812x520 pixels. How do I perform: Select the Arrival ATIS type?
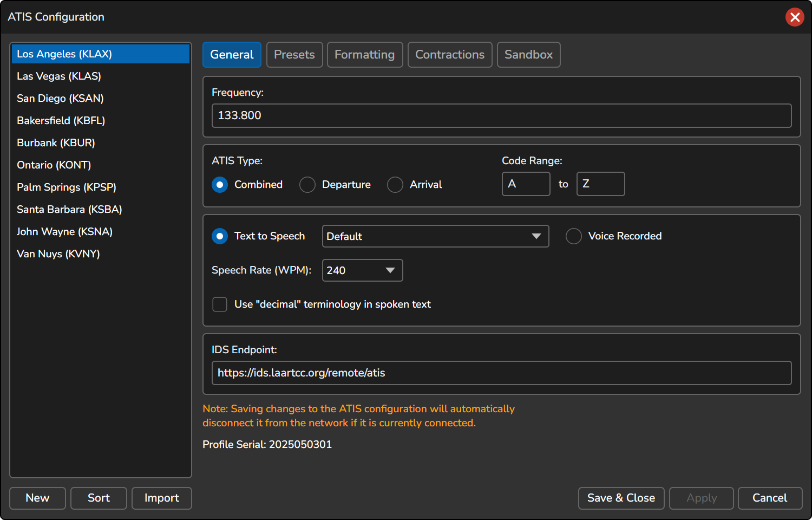395,185
